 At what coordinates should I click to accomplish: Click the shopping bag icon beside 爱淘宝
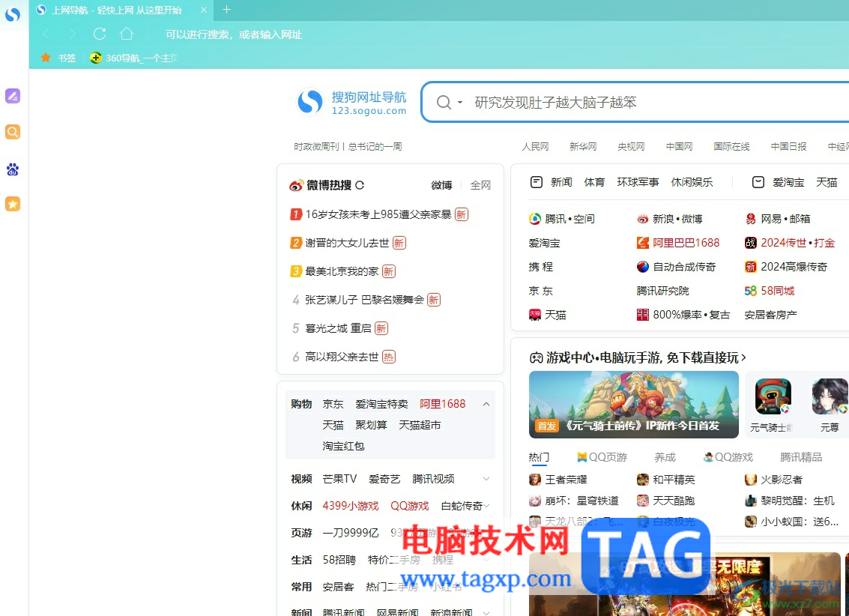pyautogui.click(x=758, y=182)
